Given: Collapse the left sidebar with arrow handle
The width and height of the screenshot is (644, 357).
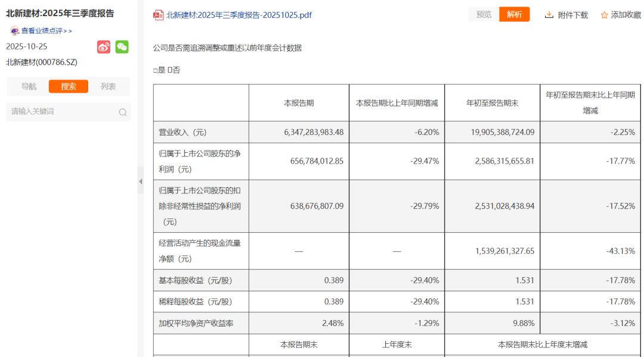Looking at the screenshot, I should coord(141,181).
